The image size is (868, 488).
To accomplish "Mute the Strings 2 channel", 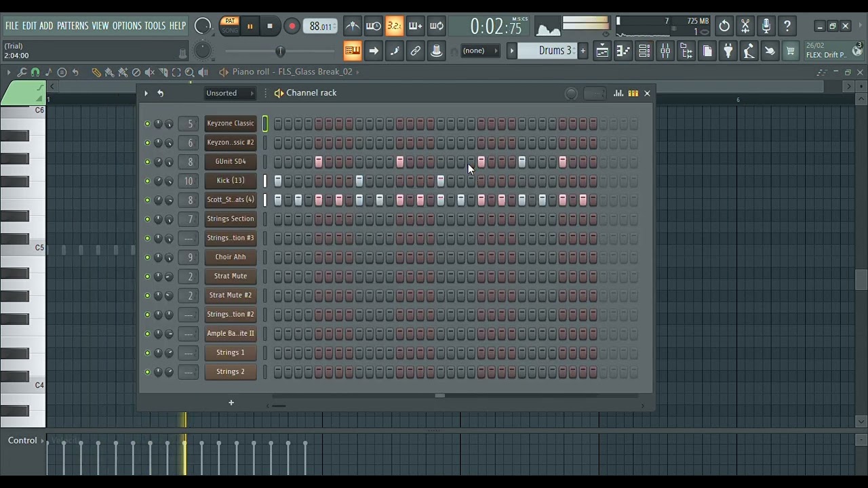I will pos(147,372).
